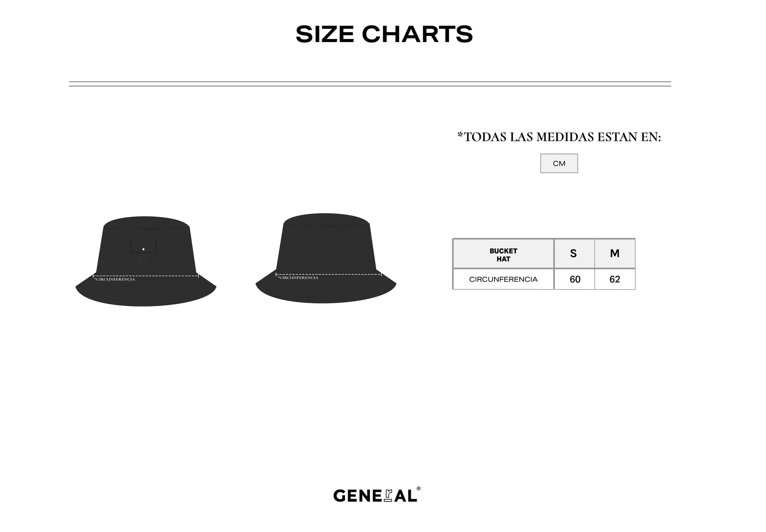
Task: Click the side pocket on the right hat
Action: point(368,248)
